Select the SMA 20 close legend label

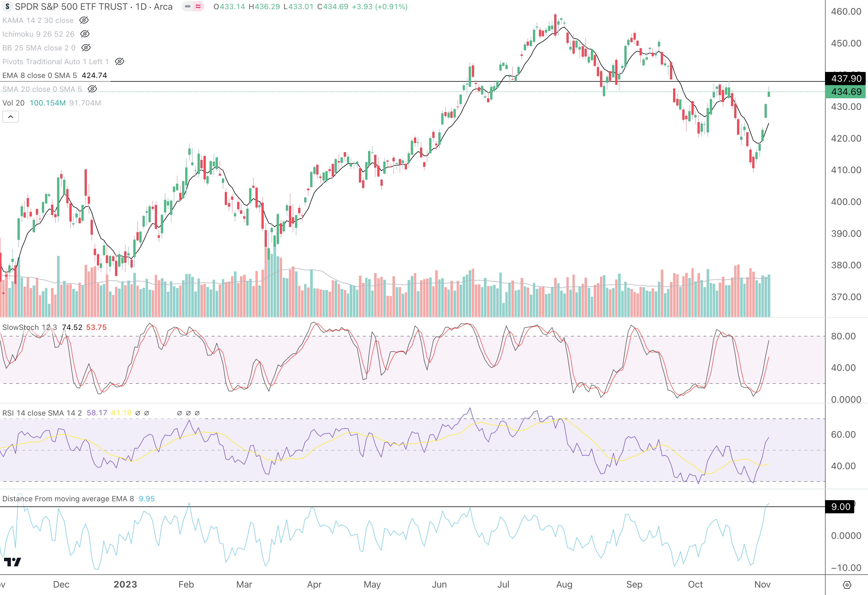(42, 89)
